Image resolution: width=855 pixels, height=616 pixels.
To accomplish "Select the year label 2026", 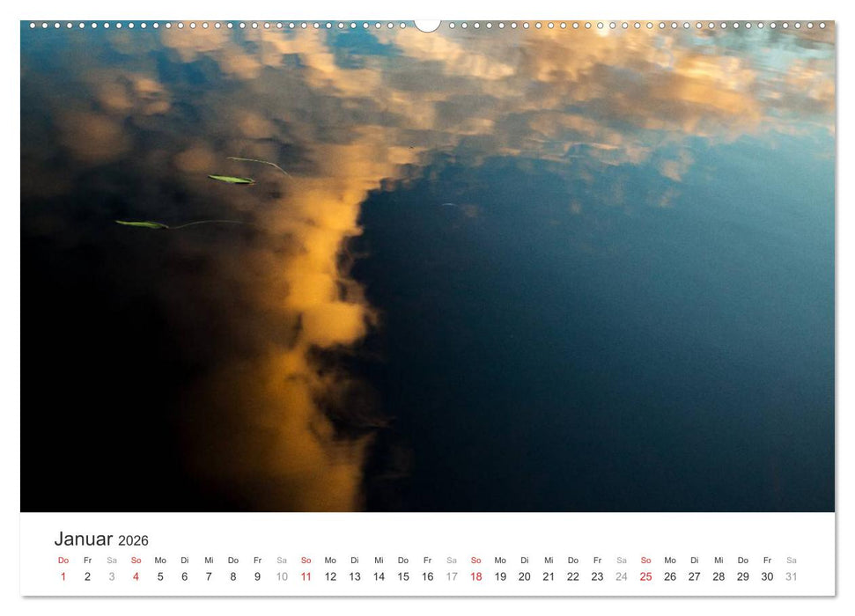I will 135,540.
